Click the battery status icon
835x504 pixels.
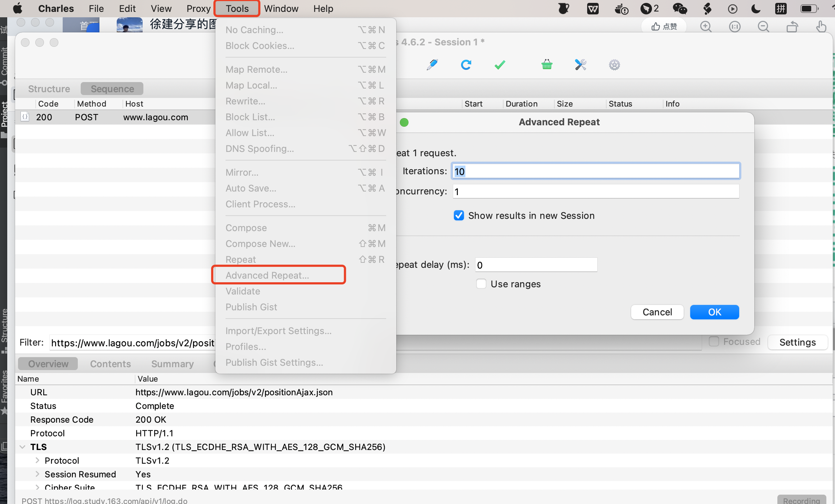(x=809, y=8)
